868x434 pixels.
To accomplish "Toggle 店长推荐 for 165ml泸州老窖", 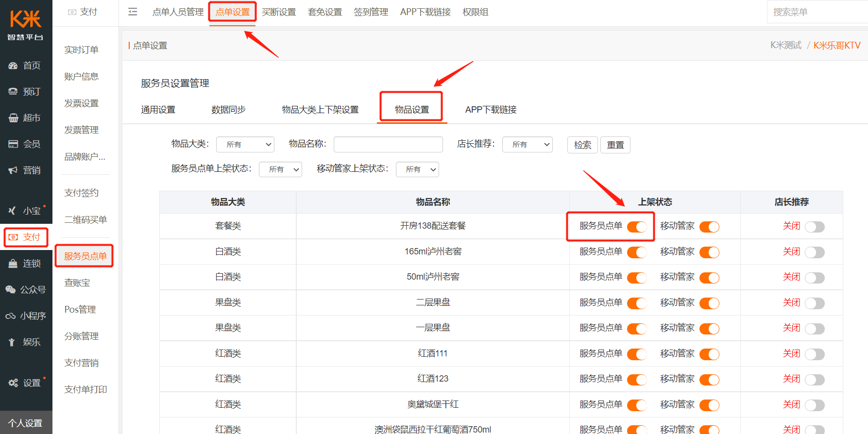I will pyautogui.click(x=815, y=252).
